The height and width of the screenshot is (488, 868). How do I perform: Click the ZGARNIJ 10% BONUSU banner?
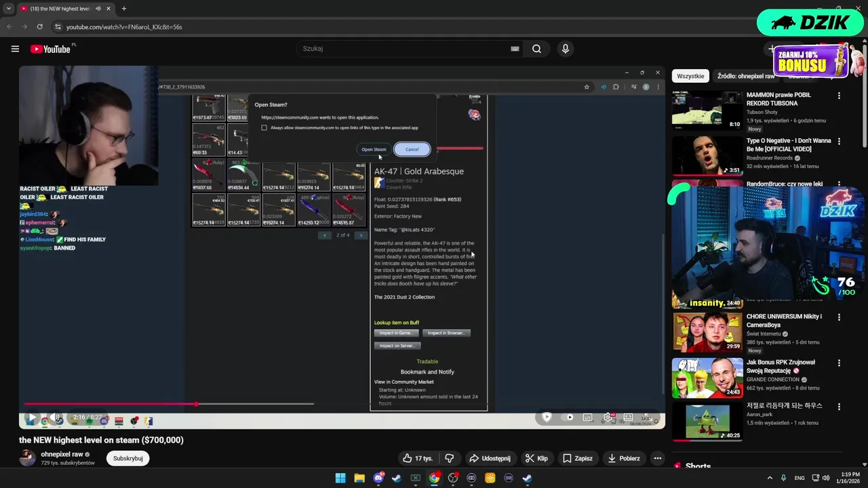[810, 60]
